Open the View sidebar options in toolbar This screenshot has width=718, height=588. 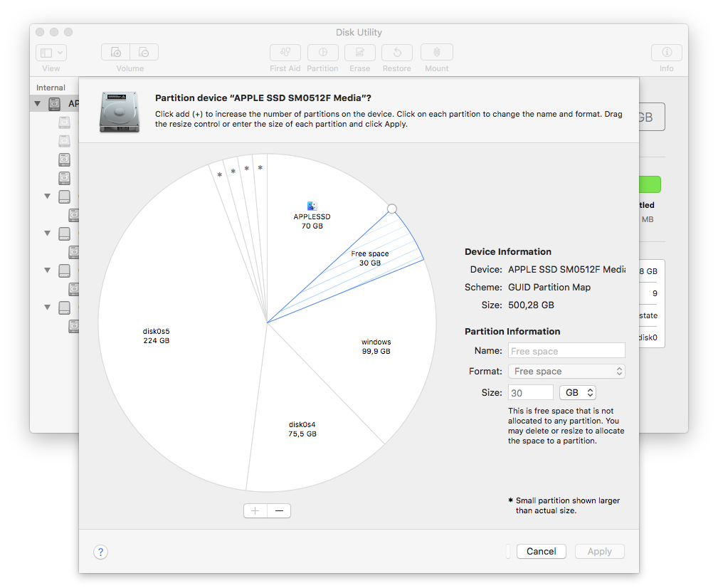pyautogui.click(x=51, y=53)
